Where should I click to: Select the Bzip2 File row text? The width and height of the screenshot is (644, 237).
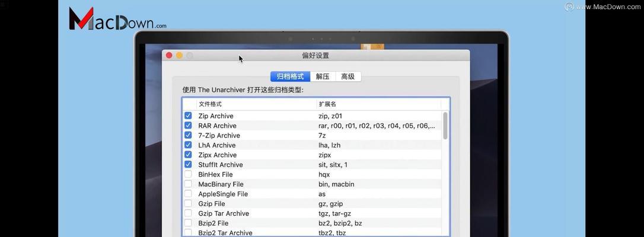(213, 223)
